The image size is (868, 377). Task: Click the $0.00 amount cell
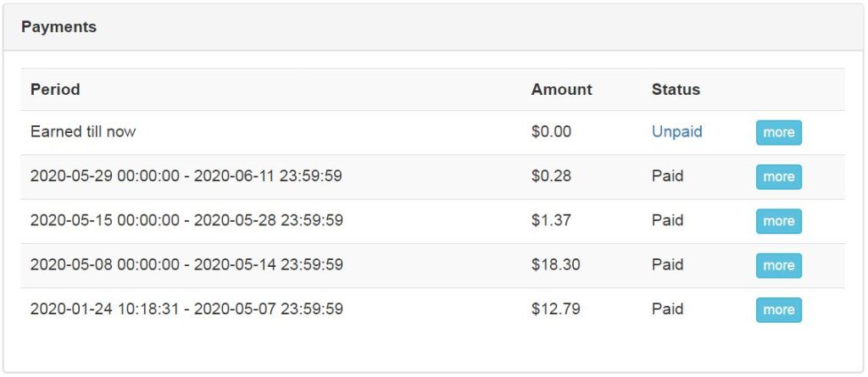[x=551, y=132]
